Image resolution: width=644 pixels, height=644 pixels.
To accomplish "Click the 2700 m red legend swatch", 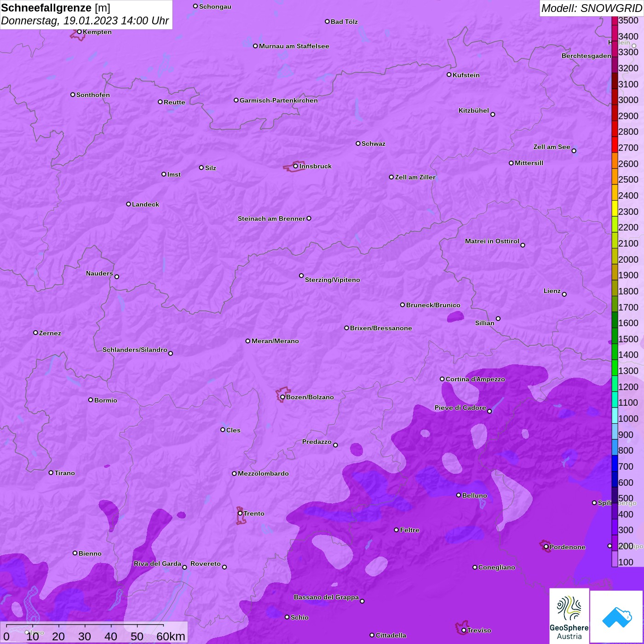I will click(615, 144).
